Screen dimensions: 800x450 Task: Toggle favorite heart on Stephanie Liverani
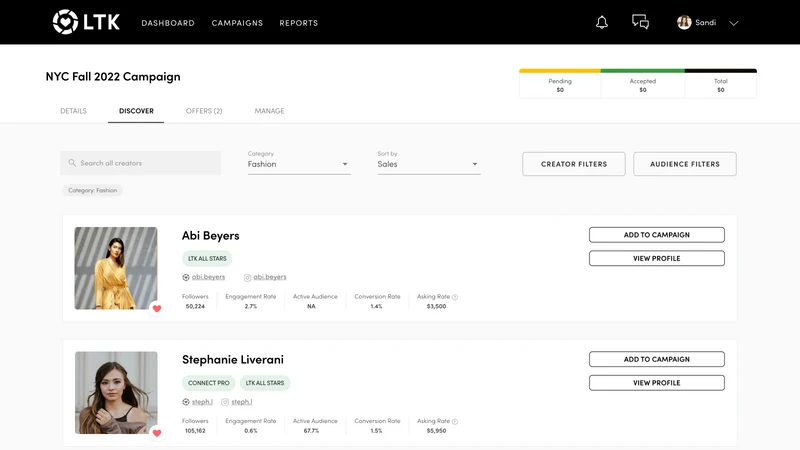pos(157,433)
